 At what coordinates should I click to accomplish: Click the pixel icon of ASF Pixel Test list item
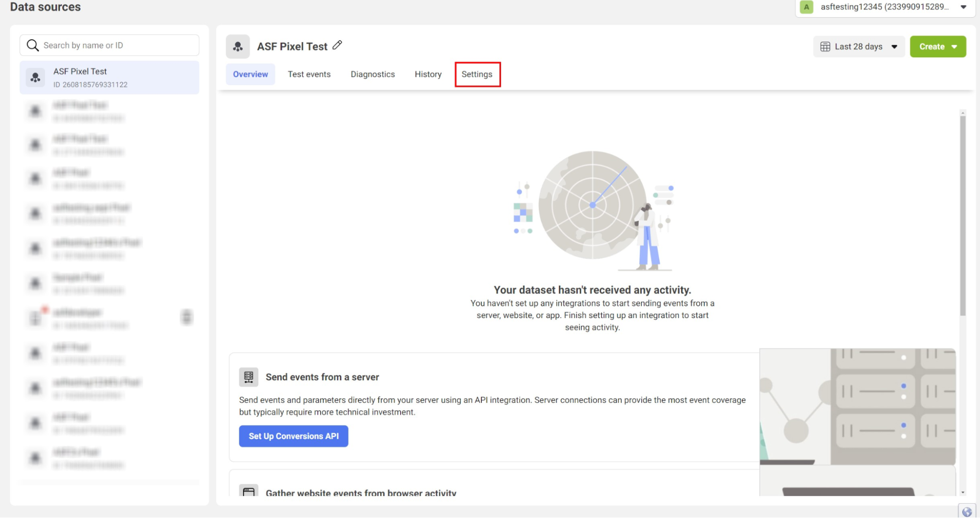[35, 77]
